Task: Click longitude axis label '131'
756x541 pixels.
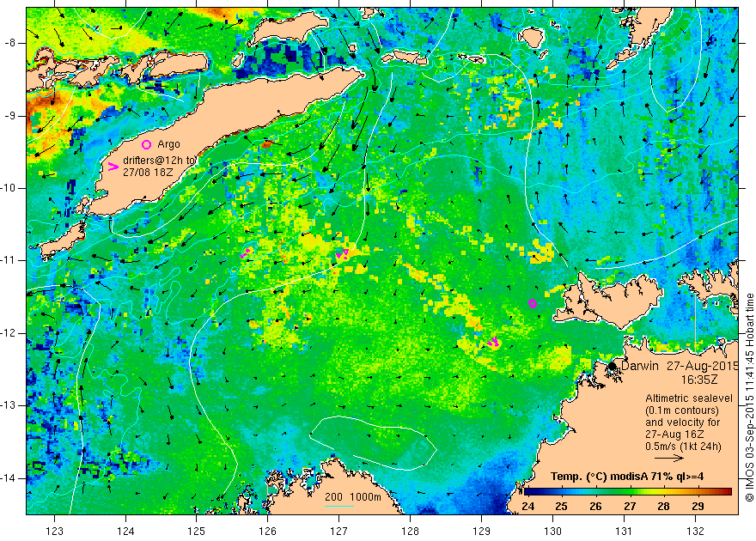Action: (x=624, y=531)
